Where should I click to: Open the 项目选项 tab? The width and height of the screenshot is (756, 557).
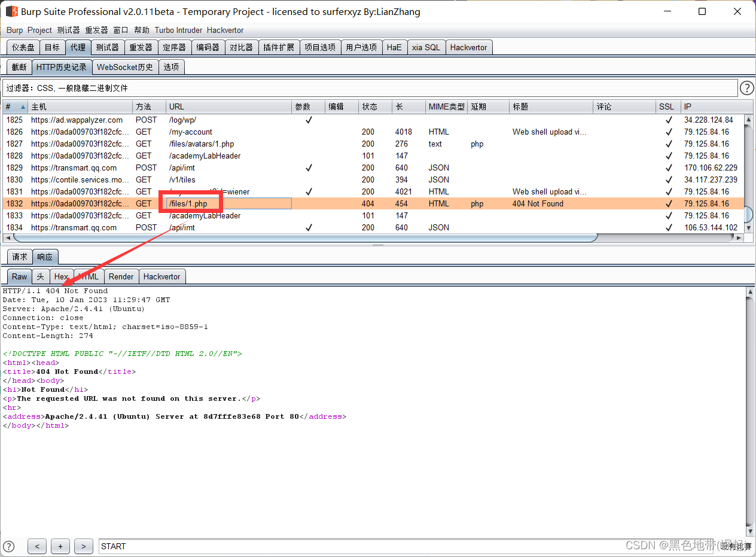(320, 47)
